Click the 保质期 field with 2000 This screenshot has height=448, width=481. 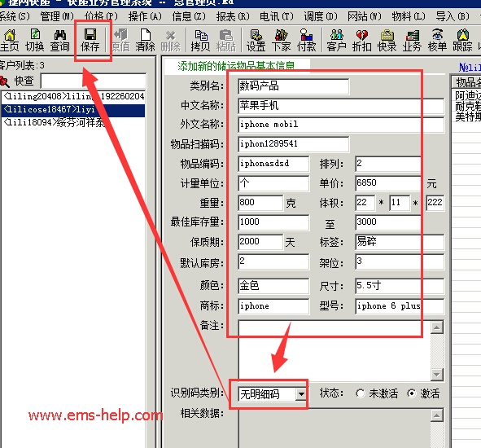coord(260,242)
